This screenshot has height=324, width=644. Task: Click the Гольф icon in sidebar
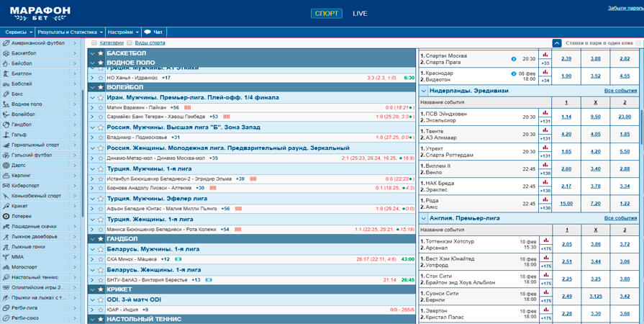click(6, 135)
